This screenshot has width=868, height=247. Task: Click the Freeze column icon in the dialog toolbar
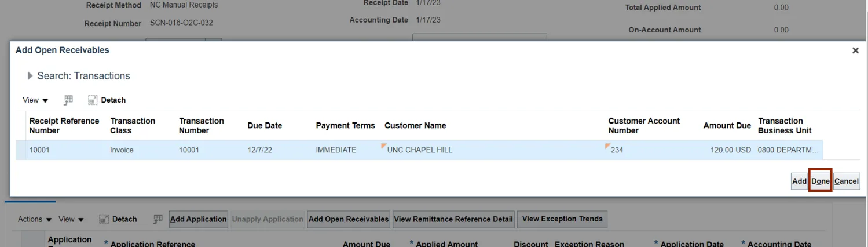68,100
